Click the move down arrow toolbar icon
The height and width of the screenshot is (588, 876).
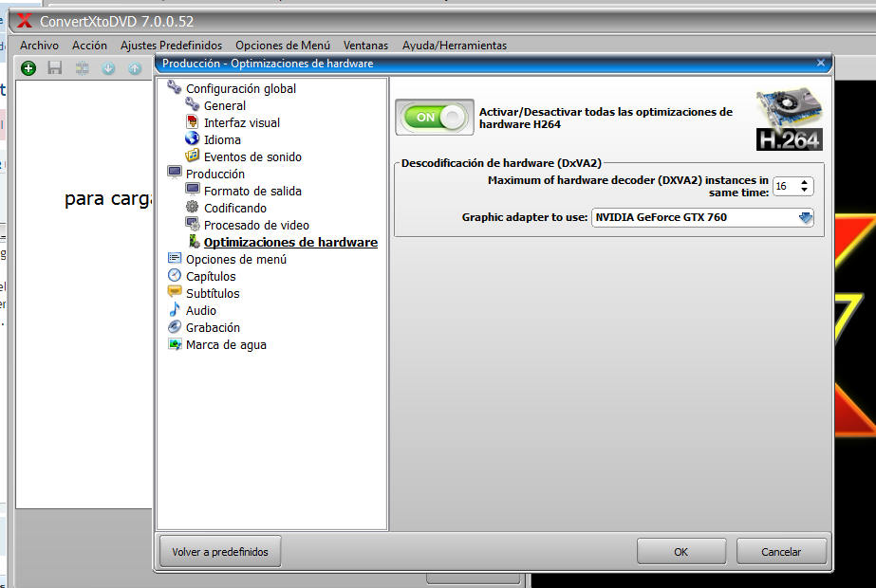[x=108, y=68]
